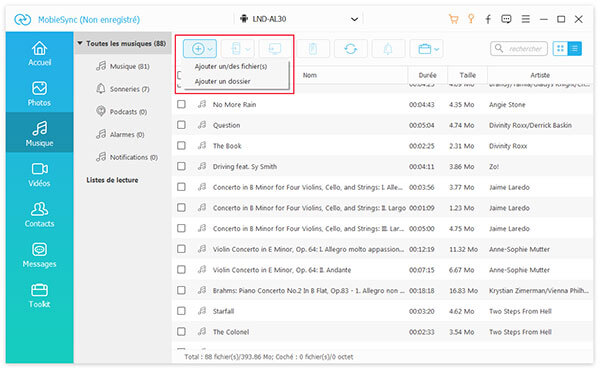
Task: Expand the export to device dropdown arrow
Action: (x=248, y=49)
